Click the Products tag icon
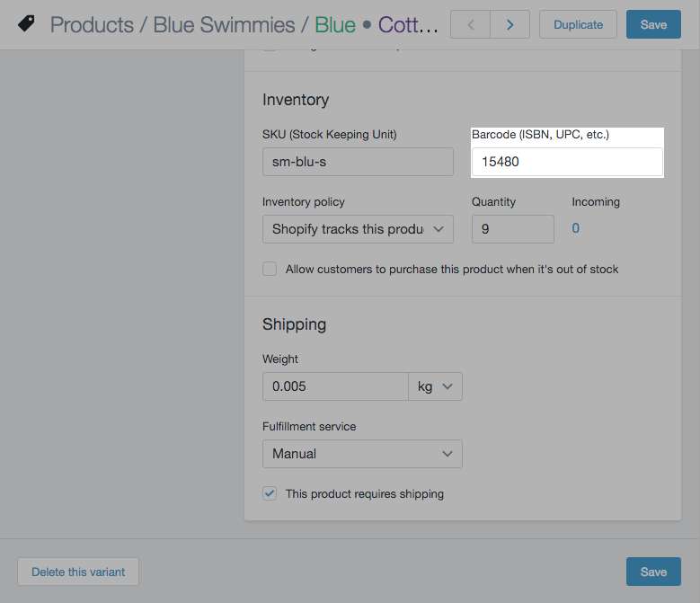 tap(27, 24)
